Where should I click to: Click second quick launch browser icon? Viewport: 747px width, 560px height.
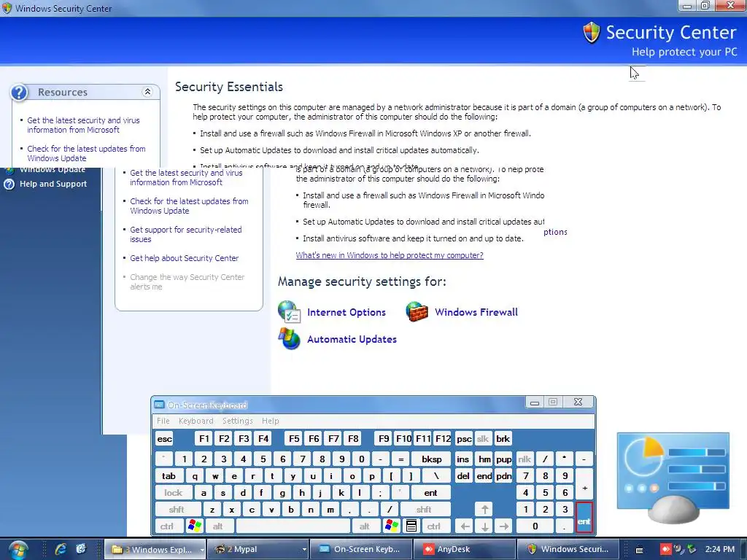81,549
